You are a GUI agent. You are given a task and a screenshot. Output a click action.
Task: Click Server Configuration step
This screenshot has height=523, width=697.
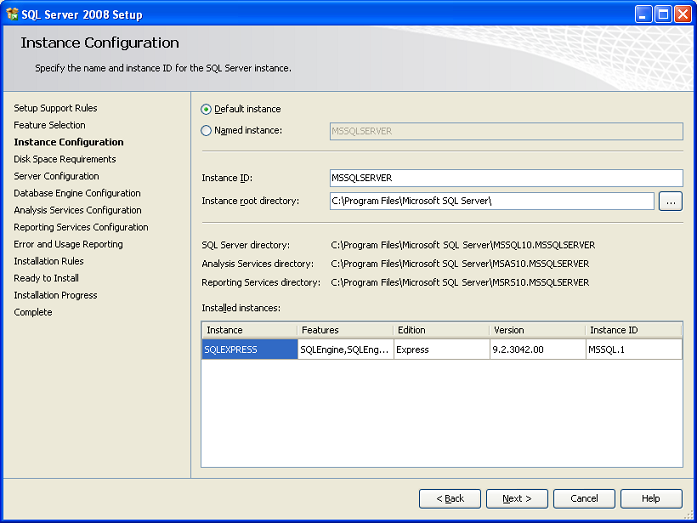(x=56, y=176)
